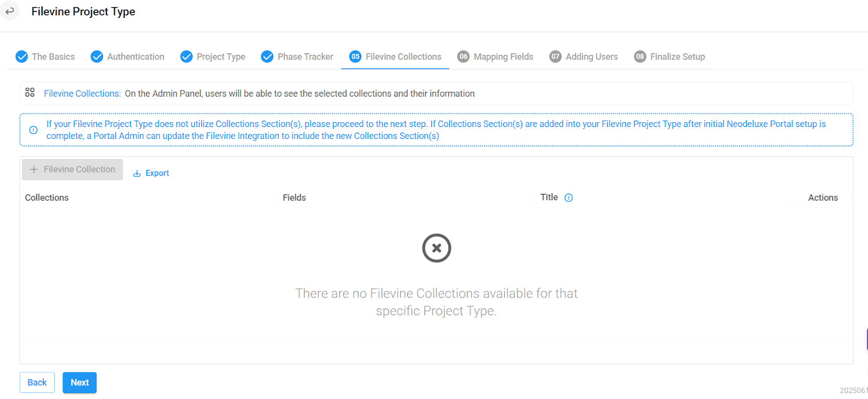Viewport: 868px width, 399px height.
Task: Click the four-squares Filevine Collections grid icon
Action: (30, 92)
